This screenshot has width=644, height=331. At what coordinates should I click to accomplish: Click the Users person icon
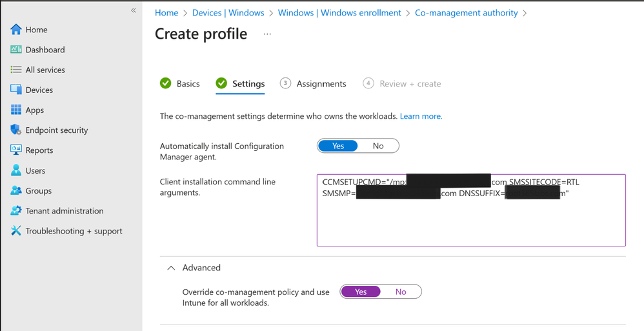16,170
